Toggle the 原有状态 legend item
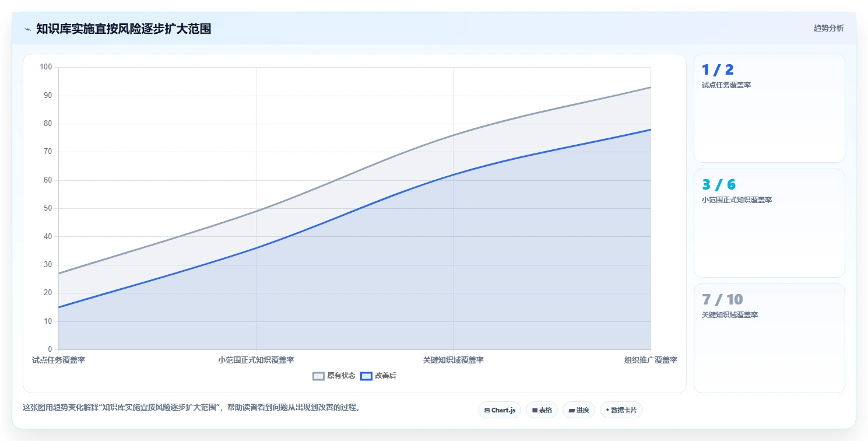 tap(334, 376)
